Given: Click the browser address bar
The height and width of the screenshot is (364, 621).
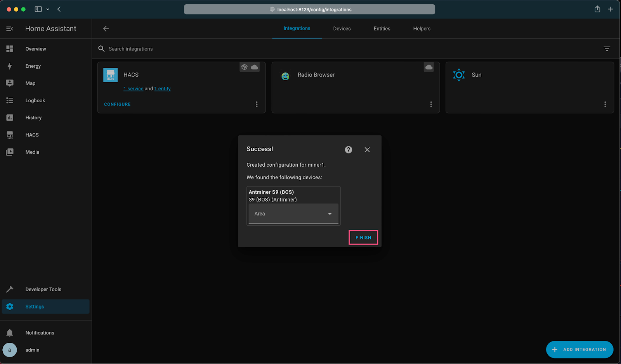Looking at the screenshot, I should pyautogui.click(x=309, y=9).
